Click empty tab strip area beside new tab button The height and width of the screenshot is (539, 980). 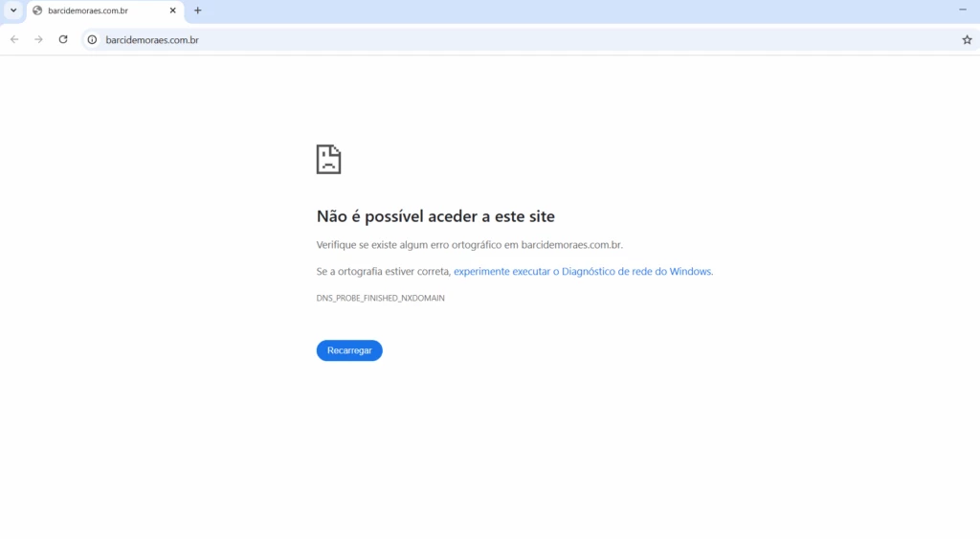tap(574, 11)
